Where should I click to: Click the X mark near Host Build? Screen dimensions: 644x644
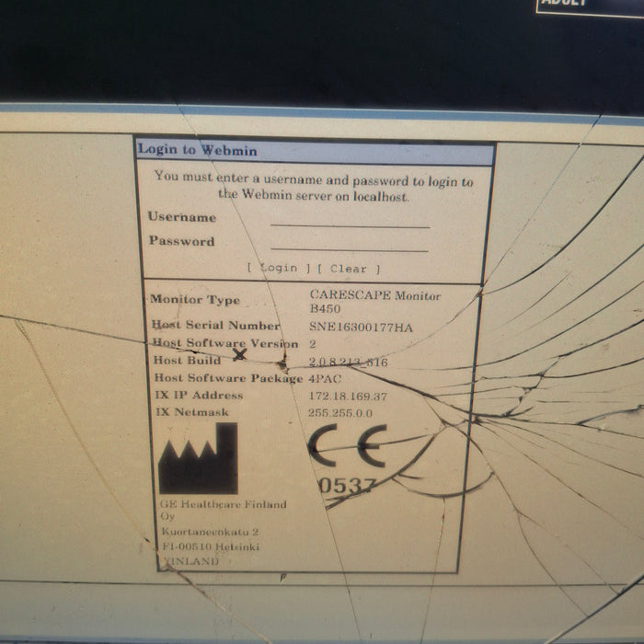(x=240, y=354)
